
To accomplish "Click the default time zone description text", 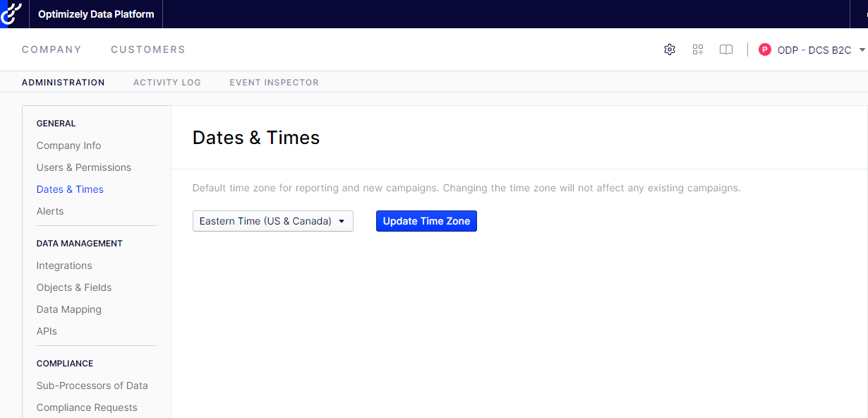I will tap(466, 189).
